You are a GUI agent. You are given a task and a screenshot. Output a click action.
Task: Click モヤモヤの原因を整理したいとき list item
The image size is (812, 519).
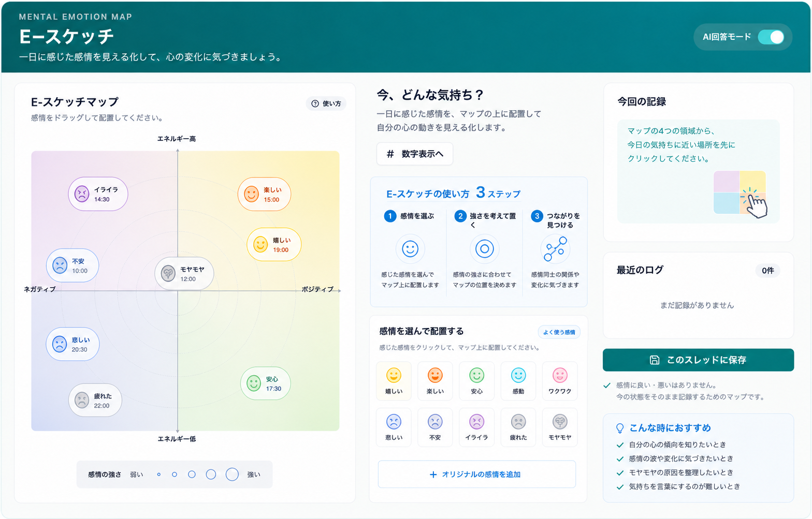675,472
